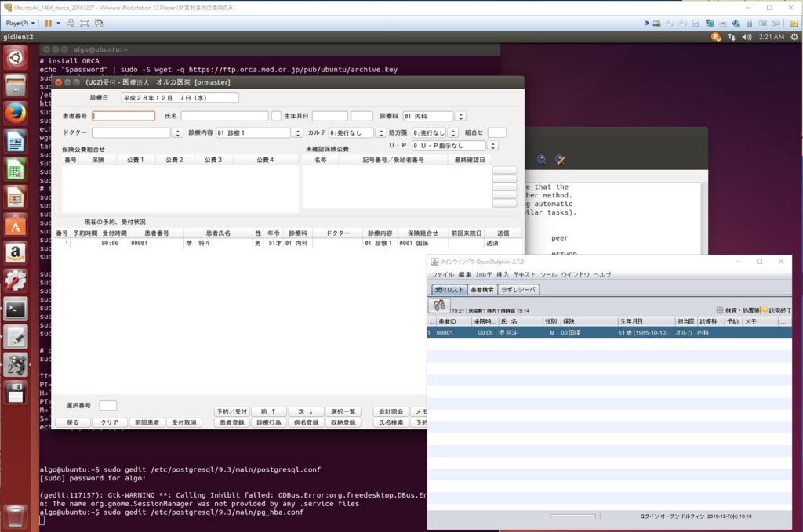This screenshot has width=803, height=532.
Task: Click the 受付取消 button
Action: (x=183, y=422)
